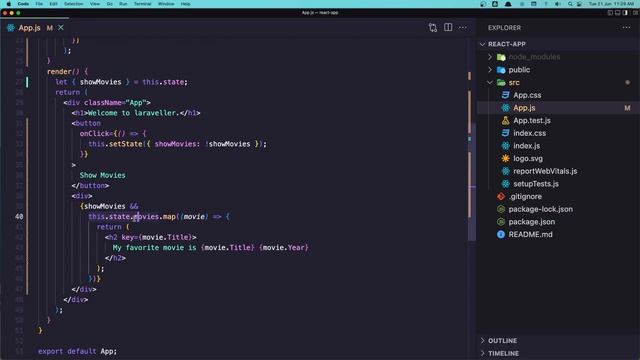Toggle primary side bar layout icon
Viewport: 640px width, 360px height.
[x=610, y=13]
